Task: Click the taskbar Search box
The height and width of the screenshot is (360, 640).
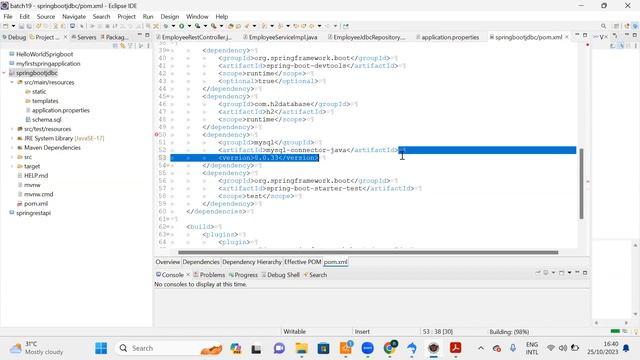Action: coord(168,348)
